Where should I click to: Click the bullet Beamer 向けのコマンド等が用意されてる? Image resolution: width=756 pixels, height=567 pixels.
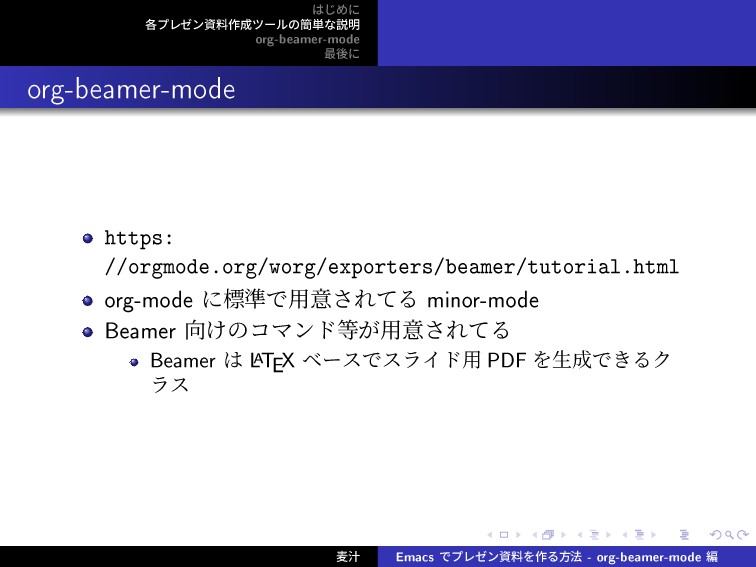click(x=307, y=330)
